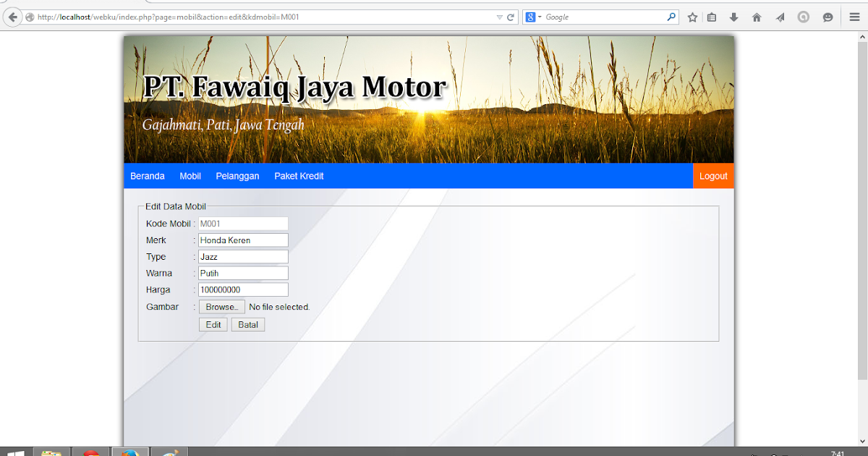
Task: Open the Downloads arrow icon
Action: (733, 17)
